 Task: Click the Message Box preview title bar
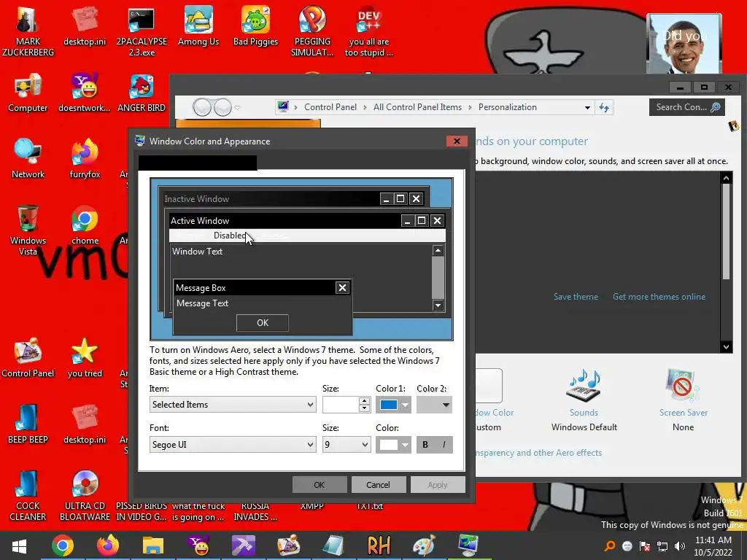(262, 287)
